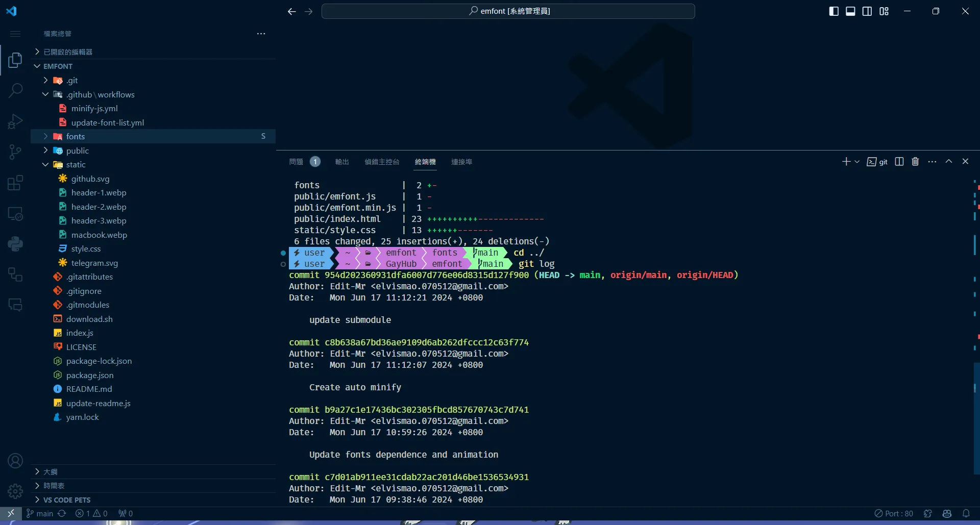Screen dimensions: 980x525
Task: Open the remote window status bar button
Action: tap(11, 513)
